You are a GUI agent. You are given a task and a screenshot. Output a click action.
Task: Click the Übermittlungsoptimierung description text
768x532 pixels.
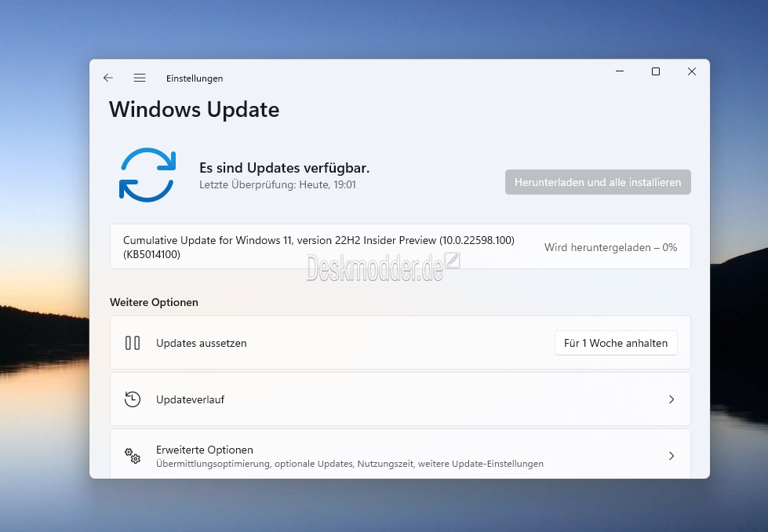350,464
